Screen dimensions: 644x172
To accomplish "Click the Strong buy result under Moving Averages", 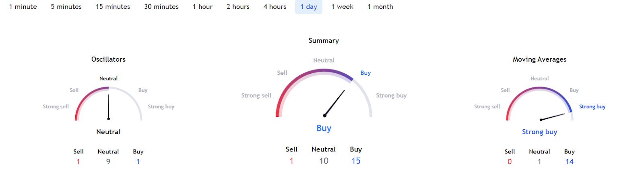I will 539,132.
